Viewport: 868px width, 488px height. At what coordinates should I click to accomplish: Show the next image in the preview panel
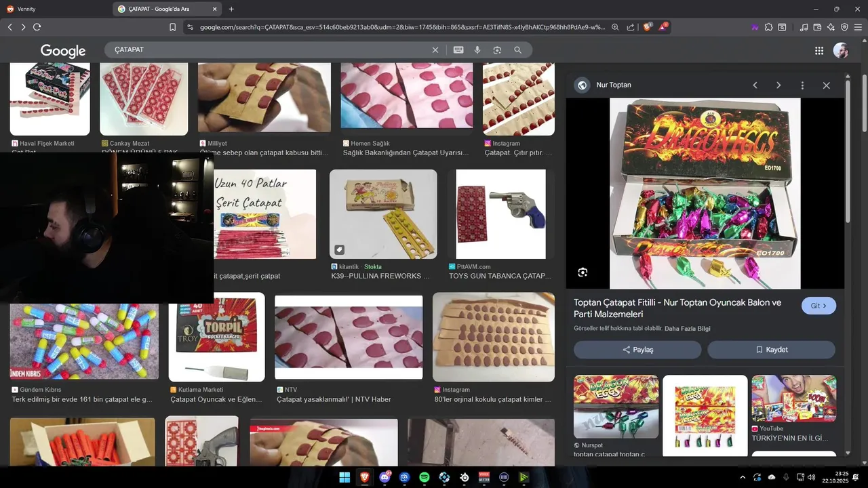point(778,85)
